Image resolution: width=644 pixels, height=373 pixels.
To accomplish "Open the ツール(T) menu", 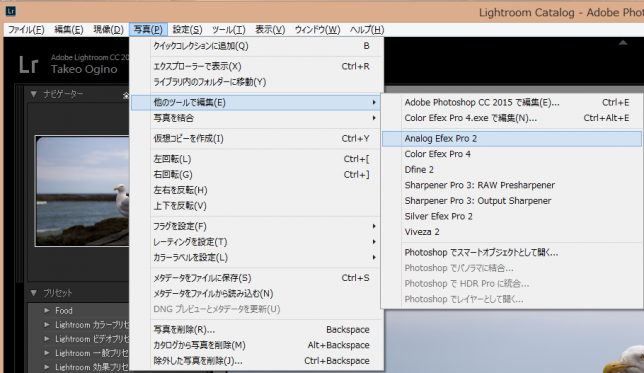I will coord(228,30).
